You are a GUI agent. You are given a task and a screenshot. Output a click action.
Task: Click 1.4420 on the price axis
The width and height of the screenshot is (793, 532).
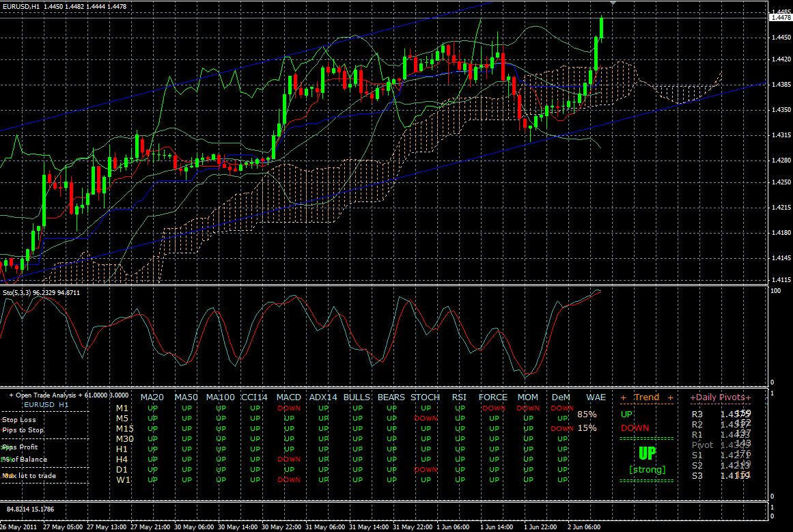(x=781, y=59)
